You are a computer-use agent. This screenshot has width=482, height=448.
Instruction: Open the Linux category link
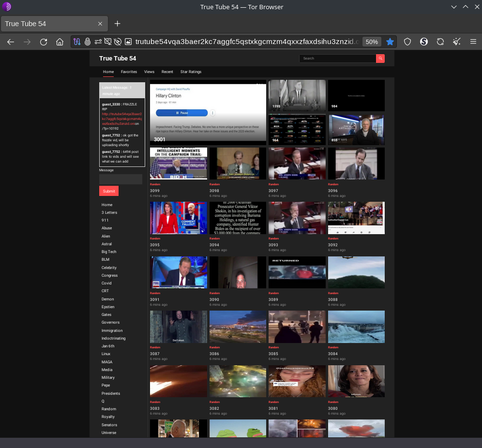[x=106, y=354]
